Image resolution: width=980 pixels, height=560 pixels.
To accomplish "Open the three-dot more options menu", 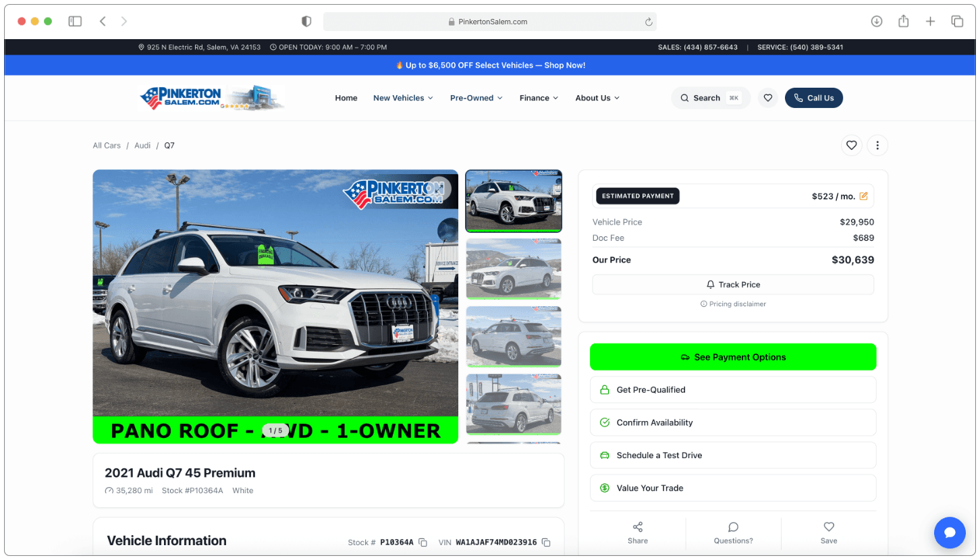I will 877,145.
